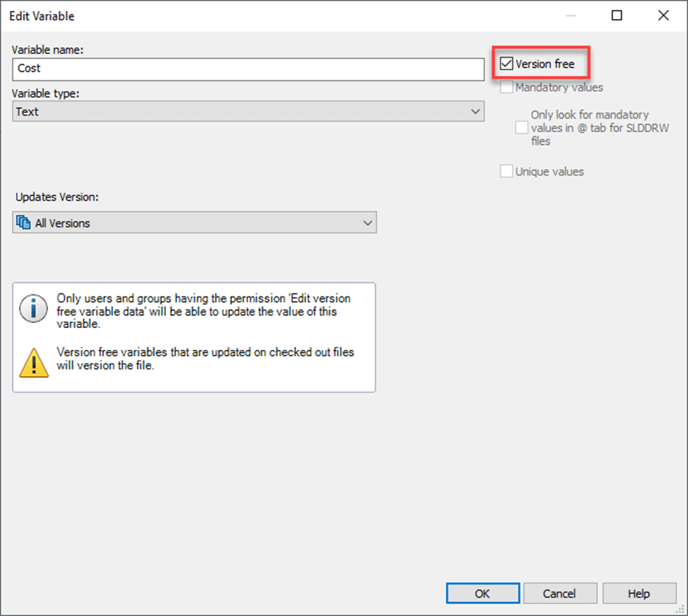This screenshot has width=688, height=616.
Task: Click the blue information icon in the notice box
Action: tap(32, 308)
